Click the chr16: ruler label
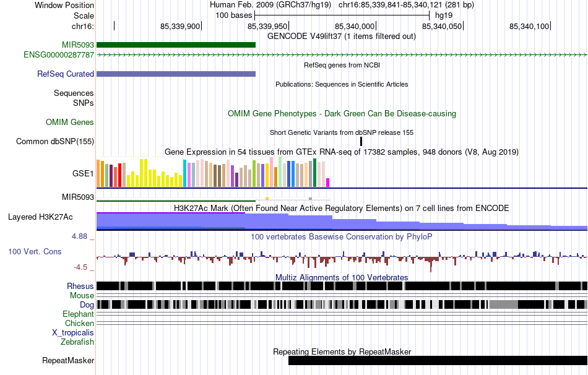The width and height of the screenshot is (588, 375). 83,26
